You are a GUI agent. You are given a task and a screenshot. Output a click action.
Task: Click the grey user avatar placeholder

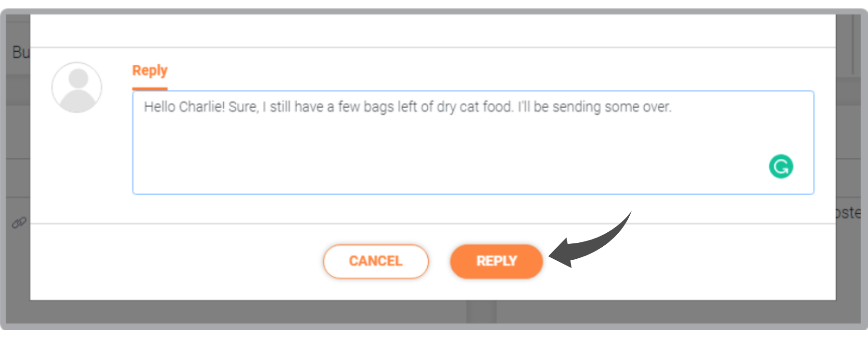point(77,87)
